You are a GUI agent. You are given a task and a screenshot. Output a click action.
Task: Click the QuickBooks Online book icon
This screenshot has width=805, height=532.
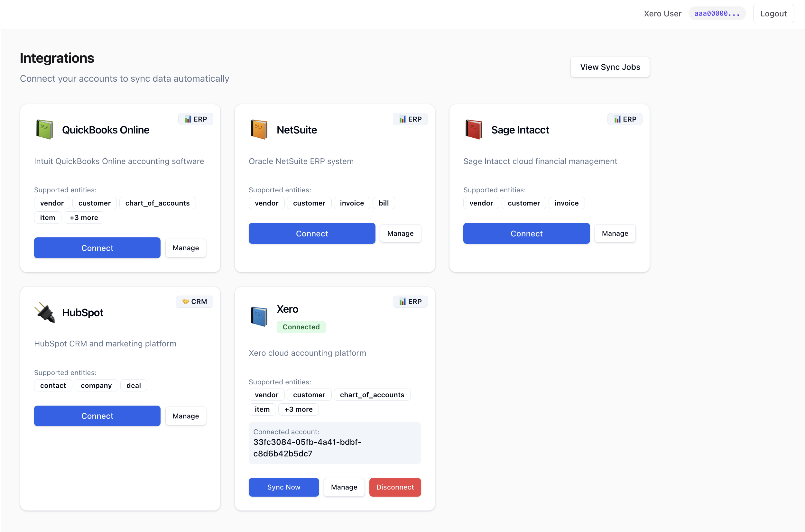44,129
